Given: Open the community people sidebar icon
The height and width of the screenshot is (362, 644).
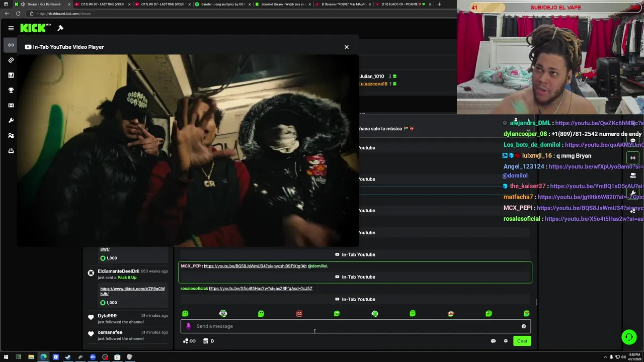Looking at the screenshot, I should (11, 136).
